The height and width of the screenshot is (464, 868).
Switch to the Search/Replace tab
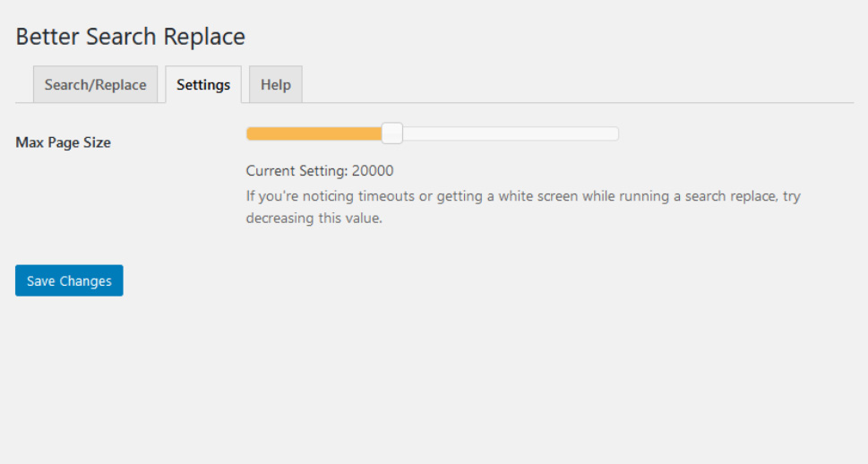(95, 85)
